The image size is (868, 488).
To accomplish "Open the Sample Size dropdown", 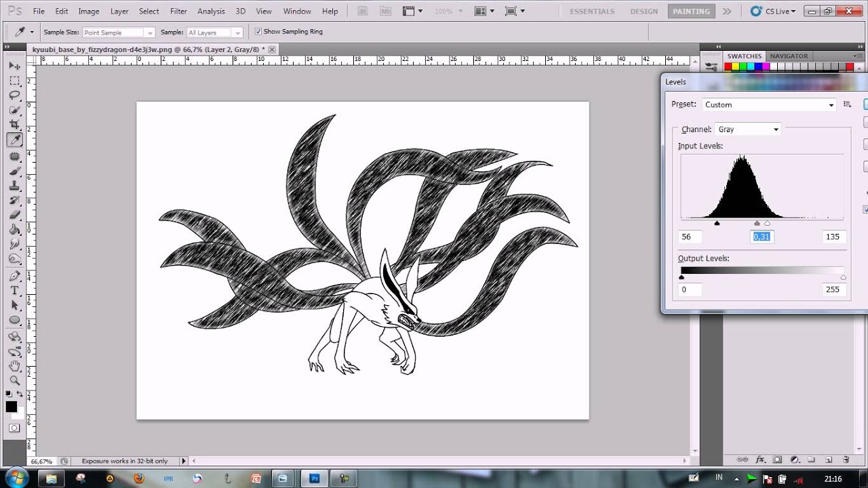I will (119, 33).
